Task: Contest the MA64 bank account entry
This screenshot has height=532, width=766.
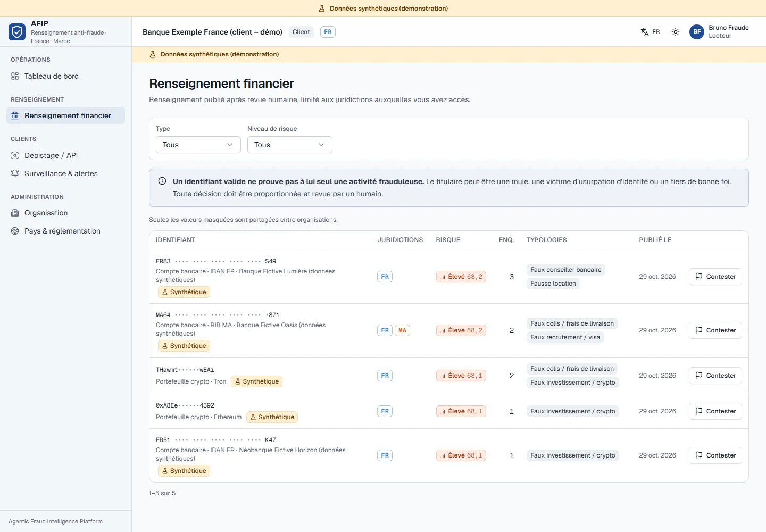Action: [715, 330]
